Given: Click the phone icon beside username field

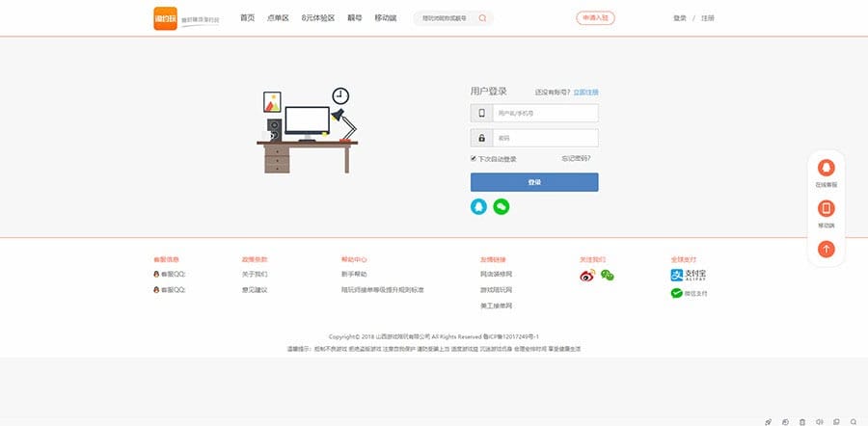Looking at the screenshot, I should tap(481, 113).
